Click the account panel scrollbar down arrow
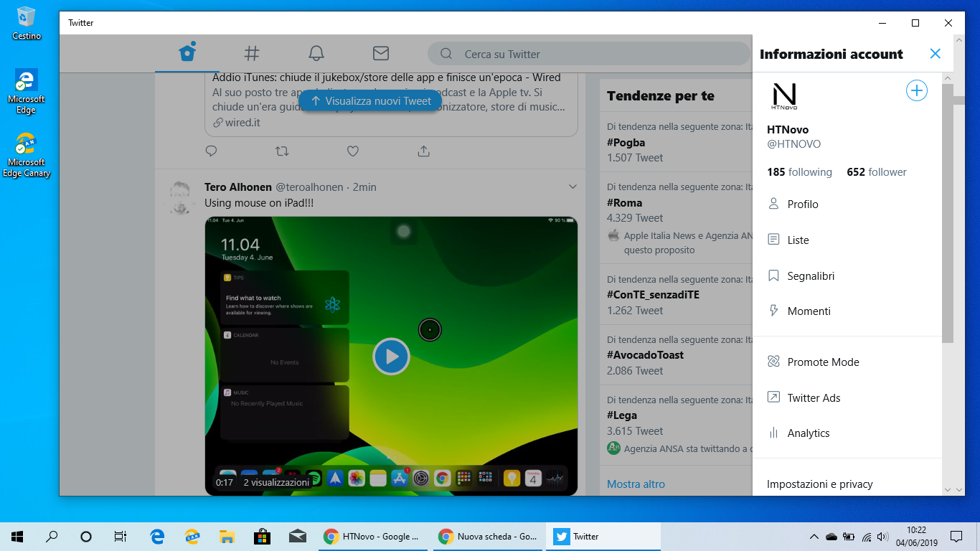Viewport: 980px width, 551px height. tap(948, 489)
